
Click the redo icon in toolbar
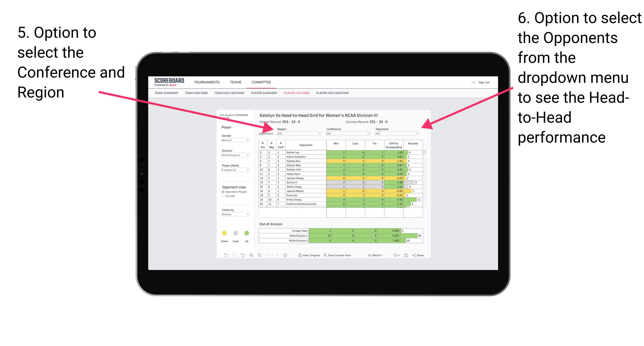pos(233,256)
